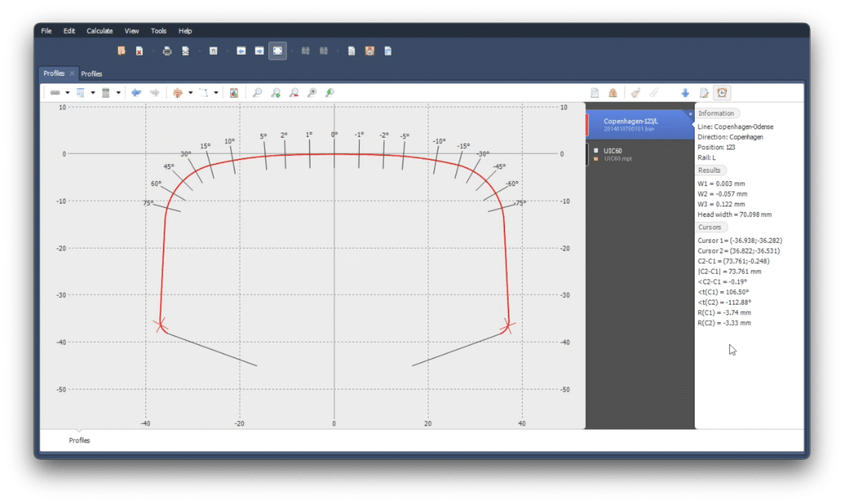Viewport: 843px width, 504px height.
Task: Click the Information section header
Action: [716, 114]
